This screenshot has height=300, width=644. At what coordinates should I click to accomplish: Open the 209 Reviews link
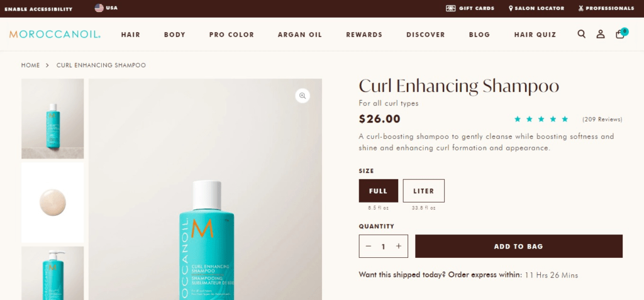(602, 119)
